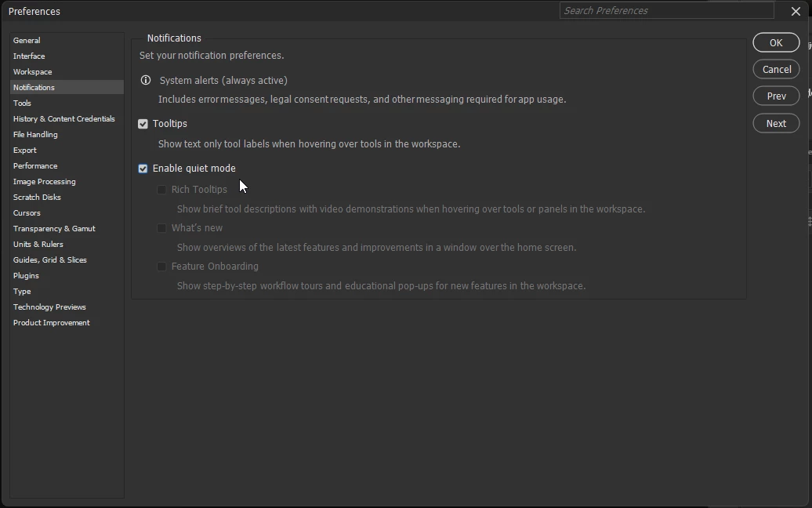812x508 pixels.
Task: Close the Preferences dialog with X
Action: 796,11
